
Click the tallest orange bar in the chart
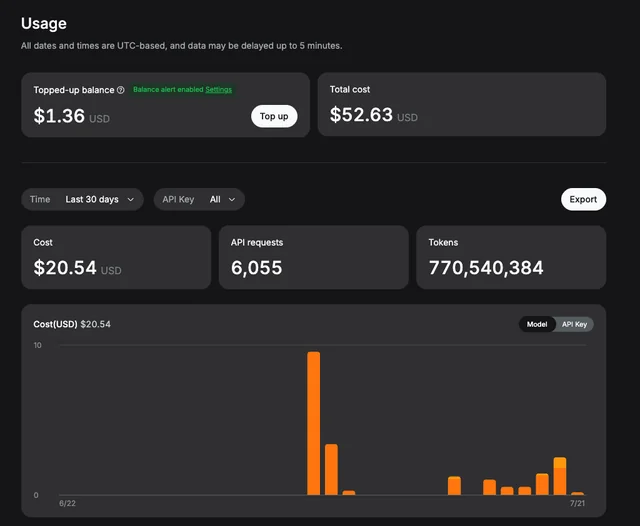click(313, 423)
